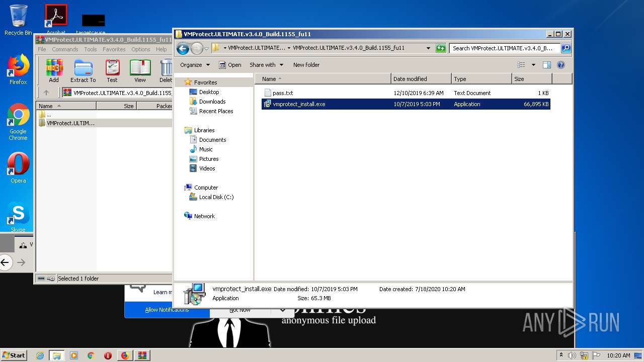Sort by Type column header

[481, 79]
